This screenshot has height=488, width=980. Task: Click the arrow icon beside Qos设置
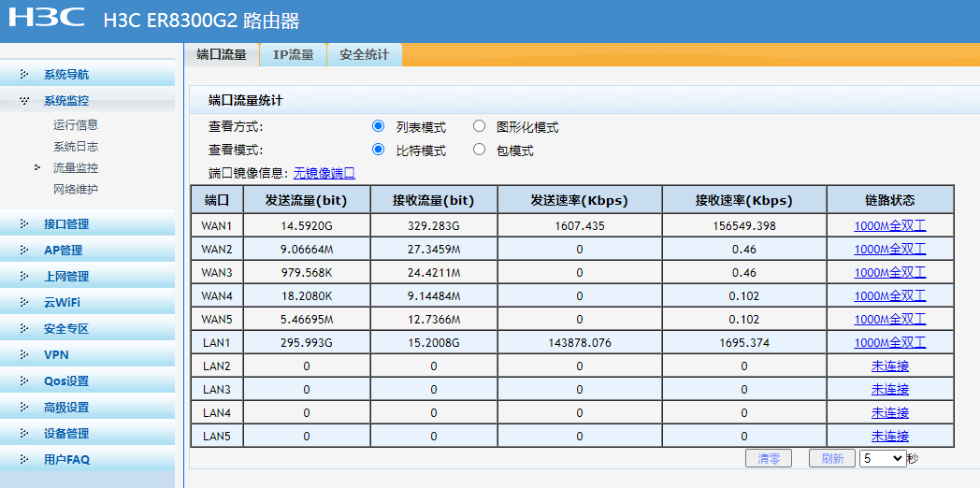click(24, 381)
